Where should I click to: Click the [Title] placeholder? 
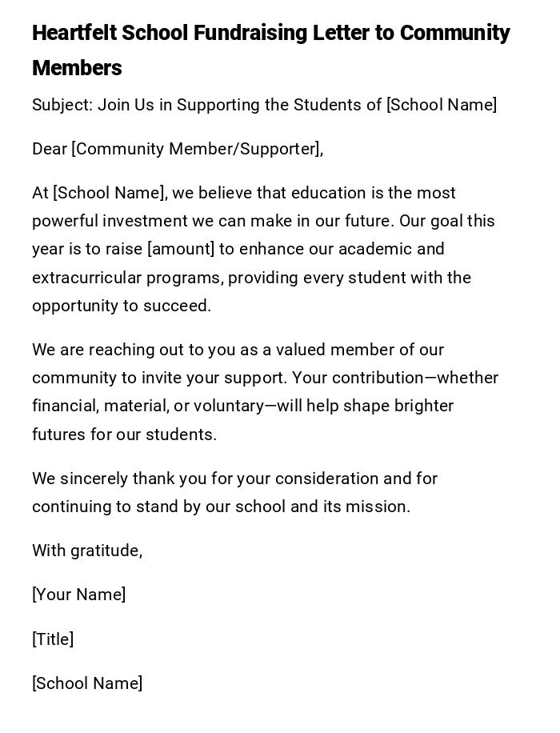click(53, 639)
